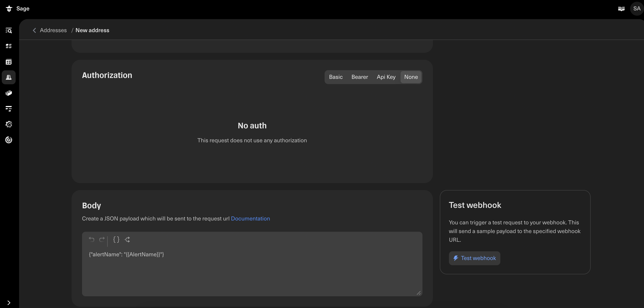Screen dimensions: 644x308
Task: Click the Sage star logo icon
Action: [9, 8]
